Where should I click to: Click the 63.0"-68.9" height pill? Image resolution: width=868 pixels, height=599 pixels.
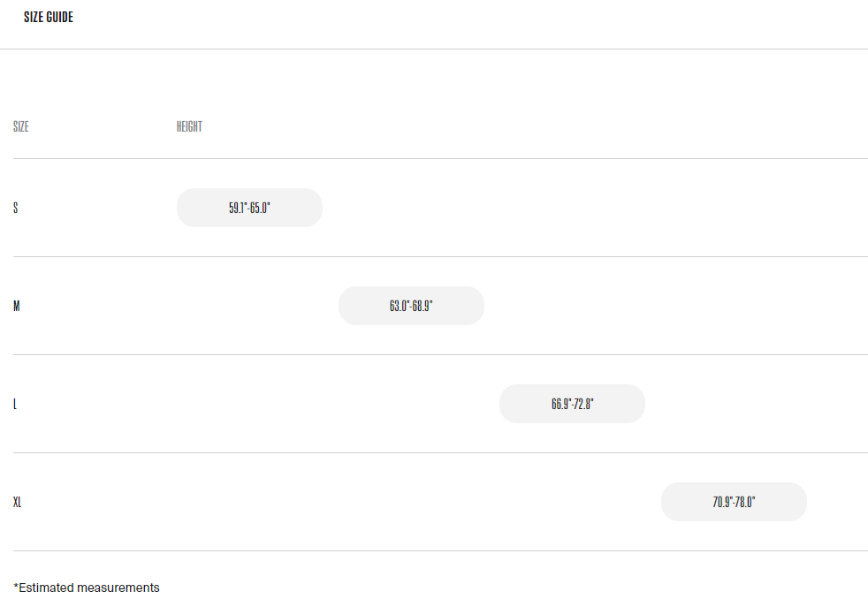[x=411, y=306]
